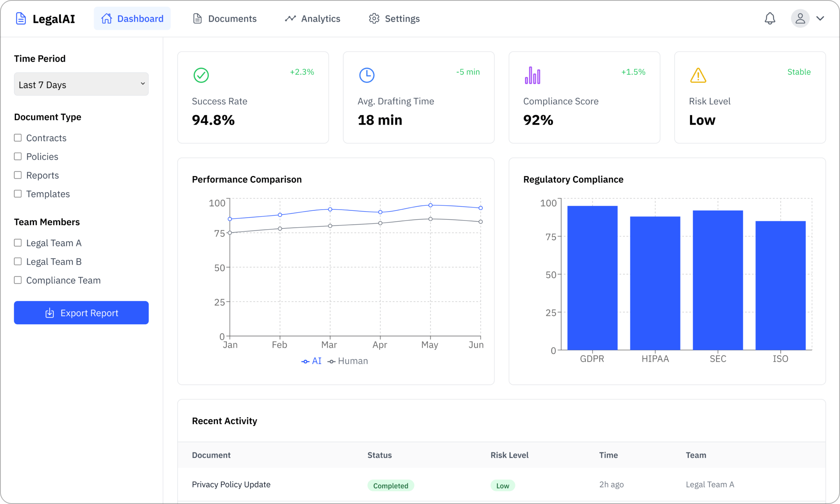The width and height of the screenshot is (840, 504).
Task: Click the purple bar chart icon on Compliance Score
Action: 533,76
